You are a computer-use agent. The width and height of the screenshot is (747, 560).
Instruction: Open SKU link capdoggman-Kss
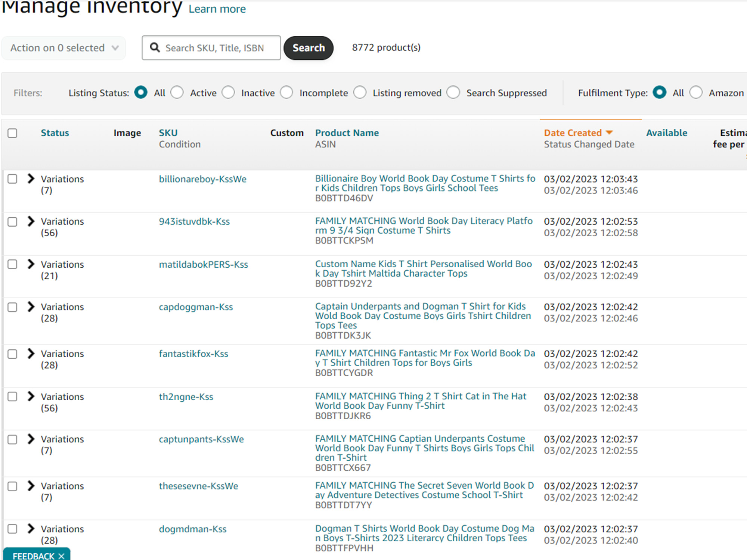[x=196, y=307]
